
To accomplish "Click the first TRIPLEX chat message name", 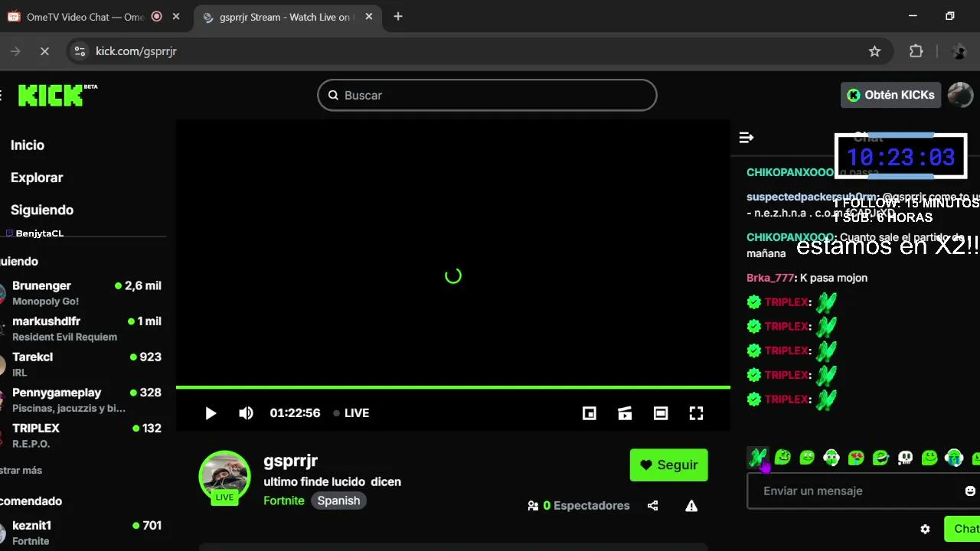I will 786,302.
